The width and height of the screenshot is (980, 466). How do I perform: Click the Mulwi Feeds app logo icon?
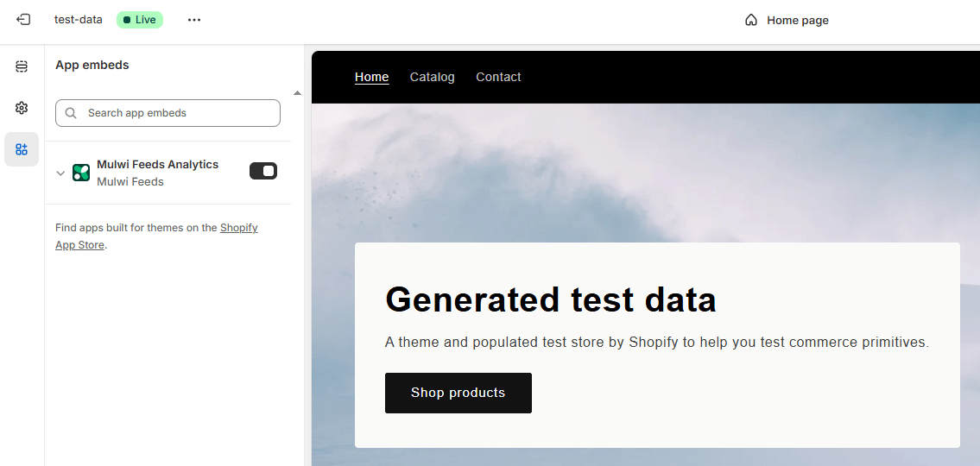point(81,173)
